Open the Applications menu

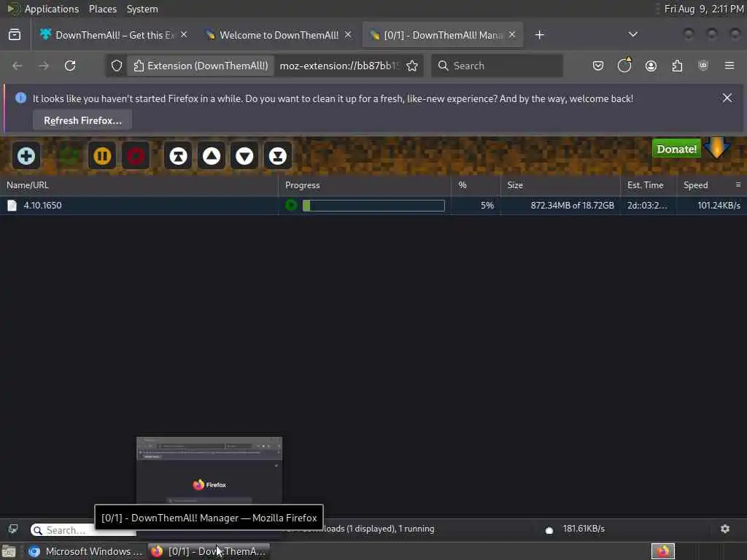pyautogui.click(x=52, y=9)
